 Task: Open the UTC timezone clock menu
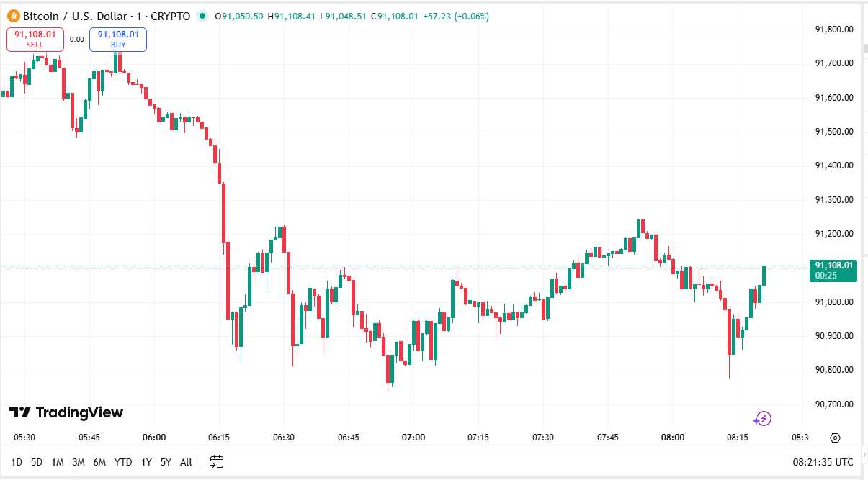pos(823,462)
